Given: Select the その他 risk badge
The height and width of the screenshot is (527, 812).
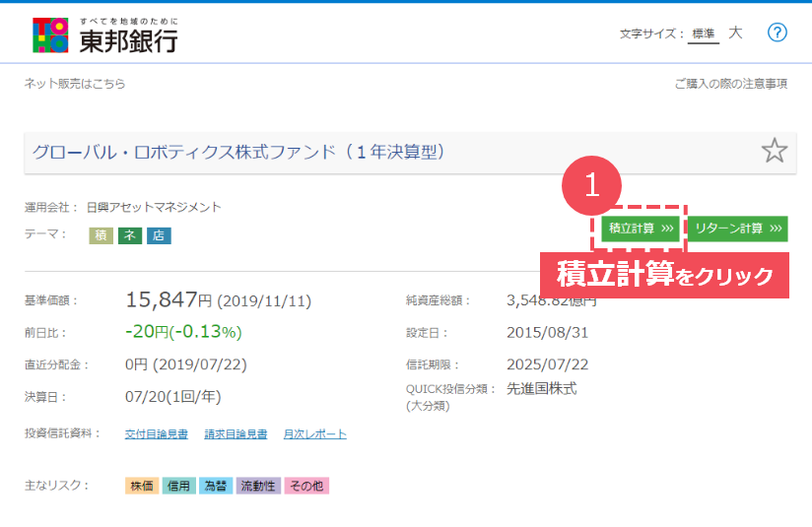Looking at the screenshot, I should tap(306, 486).
